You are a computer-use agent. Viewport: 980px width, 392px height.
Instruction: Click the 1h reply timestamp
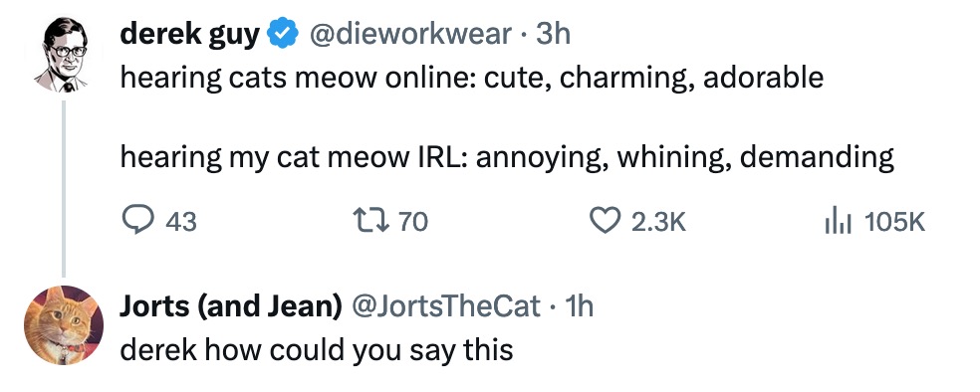(579, 306)
